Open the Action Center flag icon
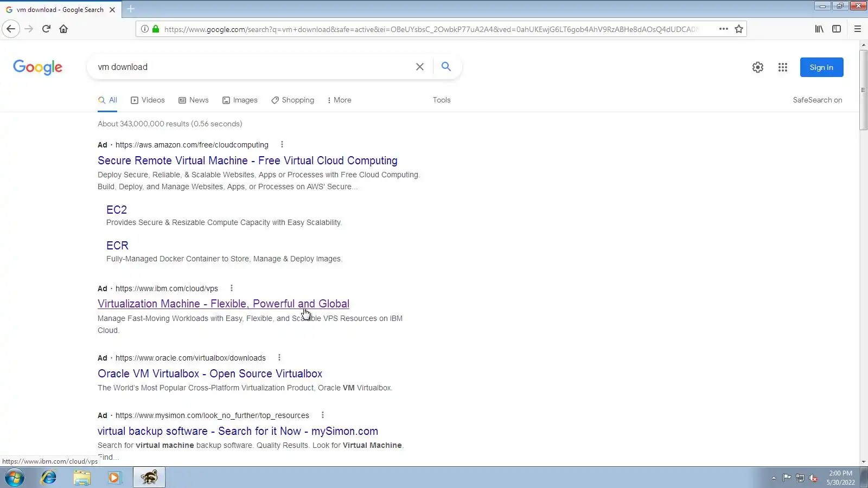Viewport: 868px width, 488px height. [x=787, y=478]
